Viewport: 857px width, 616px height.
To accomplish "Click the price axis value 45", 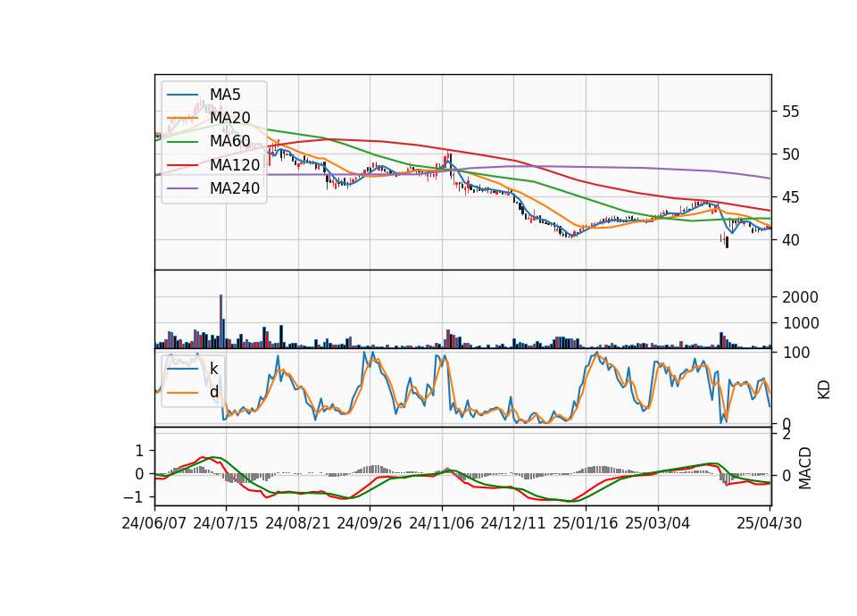I will pyautogui.click(x=791, y=197).
